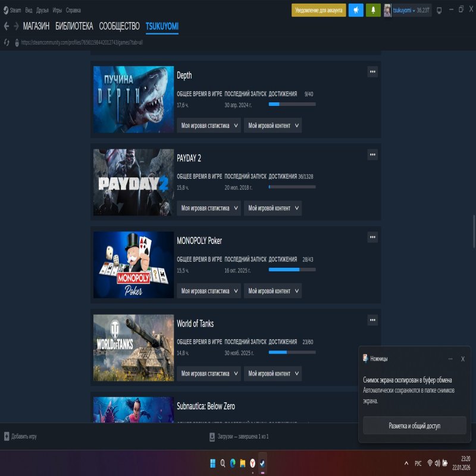This screenshot has width=476, height=476.
Task: Open the green notifications bell
Action: (374, 10)
